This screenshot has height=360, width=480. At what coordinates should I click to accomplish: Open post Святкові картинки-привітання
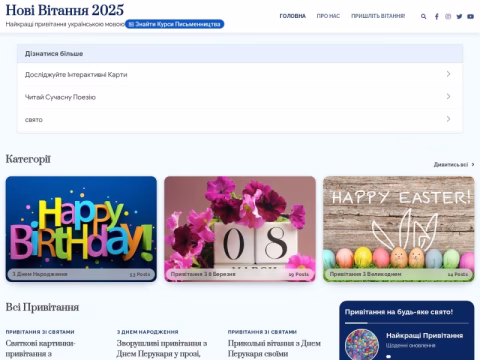click(40, 348)
